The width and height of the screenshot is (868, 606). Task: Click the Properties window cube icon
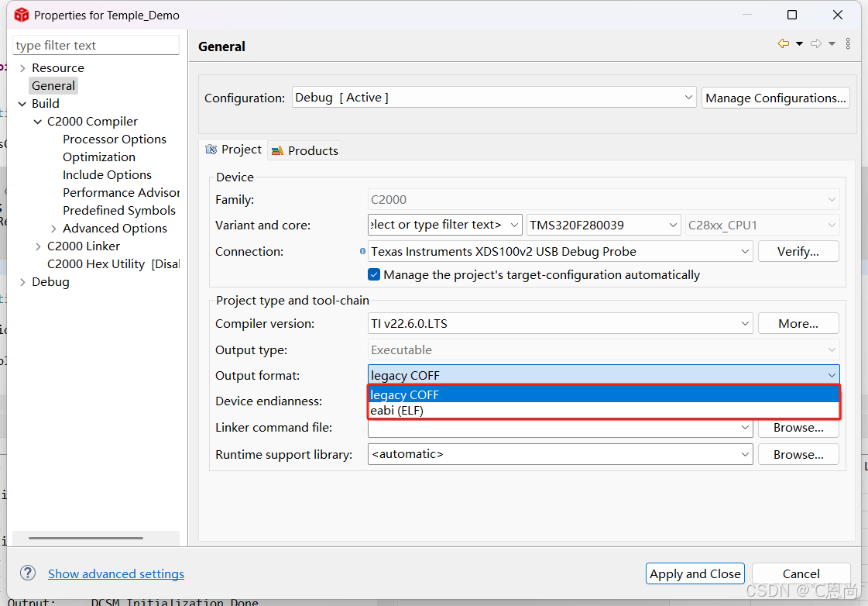click(x=22, y=15)
